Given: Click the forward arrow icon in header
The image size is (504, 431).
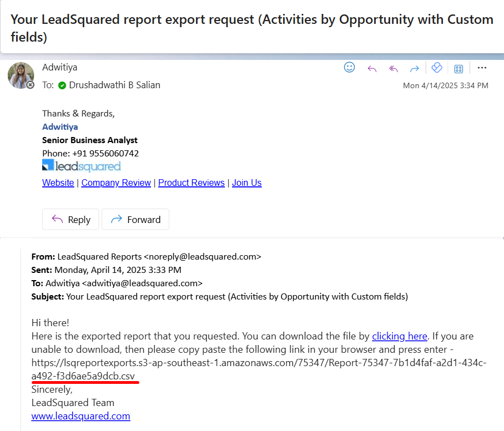Looking at the screenshot, I should pyautogui.click(x=414, y=68).
